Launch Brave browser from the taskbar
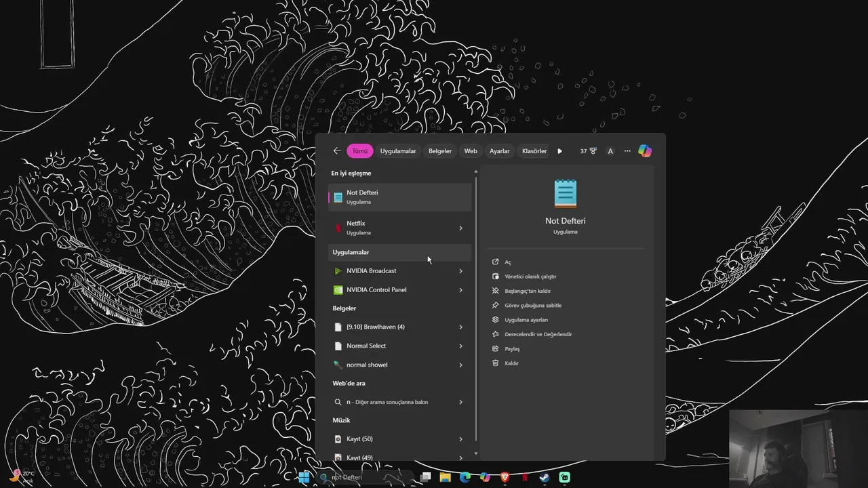868x488 pixels. tap(505, 477)
